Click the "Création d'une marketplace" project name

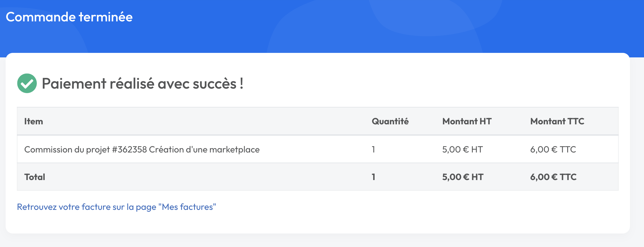point(204,149)
